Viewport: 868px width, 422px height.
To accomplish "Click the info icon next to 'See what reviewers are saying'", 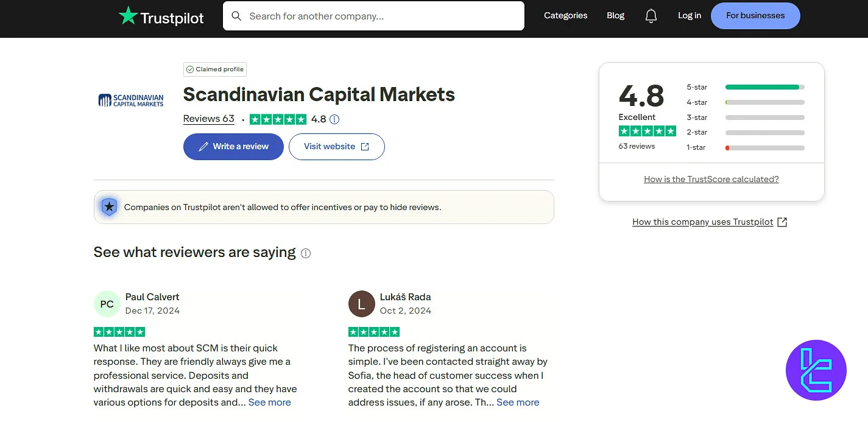I will click(x=306, y=253).
